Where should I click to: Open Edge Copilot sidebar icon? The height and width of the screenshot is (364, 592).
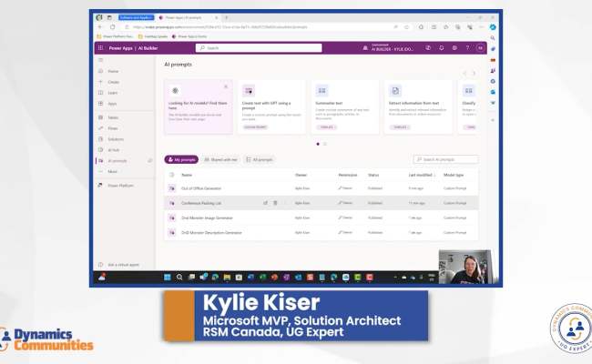(493, 27)
